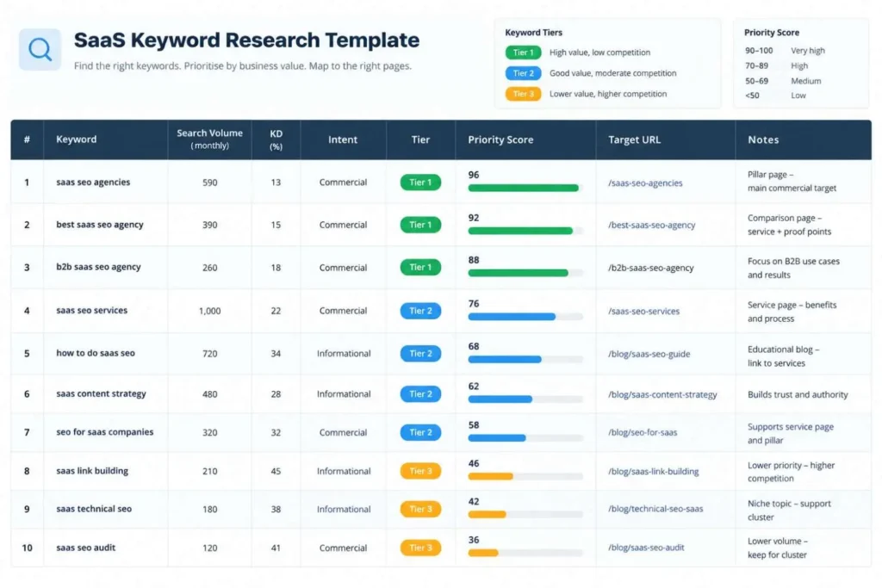The image size is (882, 588).
Task: Click the search volume value '1,000'
Action: [210, 311]
